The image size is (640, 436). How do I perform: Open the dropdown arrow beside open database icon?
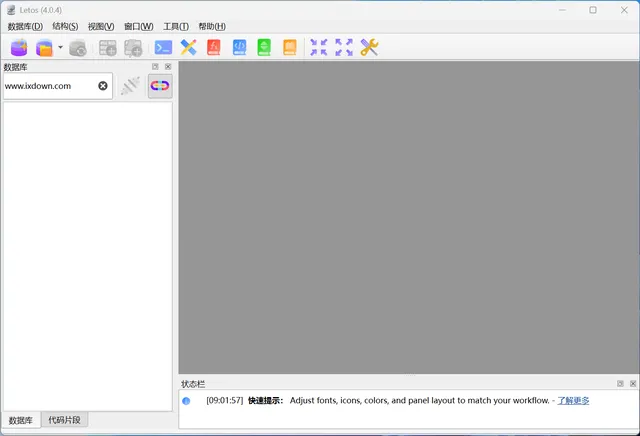click(x=60, y=47)
